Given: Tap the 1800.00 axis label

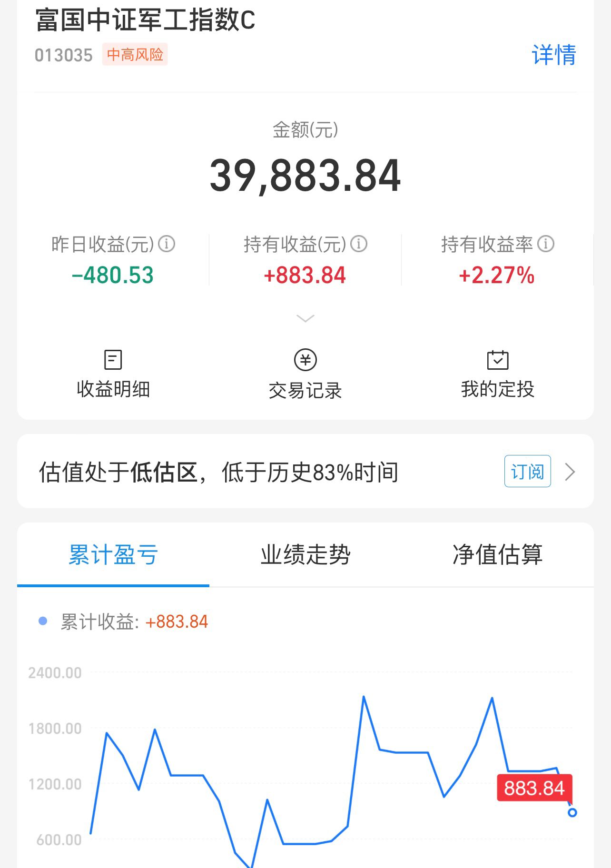Looking at the screenshot, I should click(x=55, y=729).
